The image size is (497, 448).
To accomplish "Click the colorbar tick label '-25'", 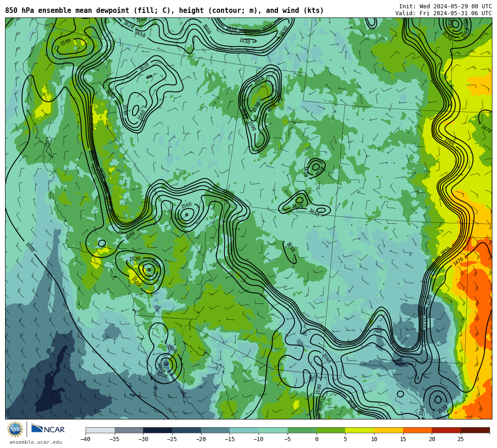I will point(172,439).
